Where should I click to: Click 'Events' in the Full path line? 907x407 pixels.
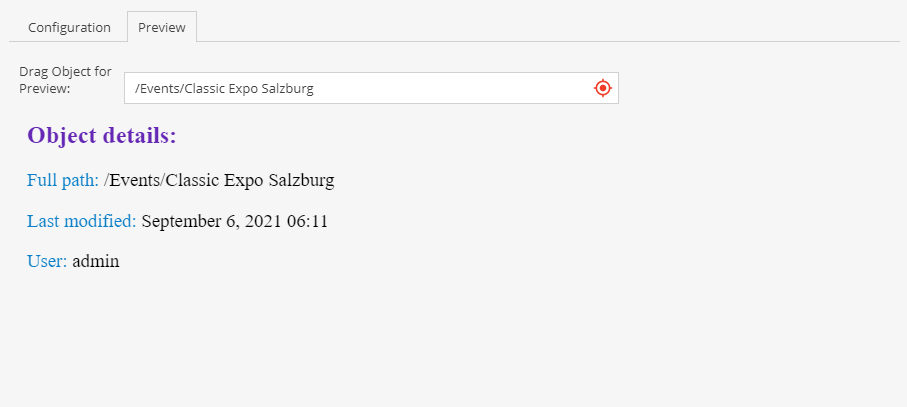pyautogui.click(x=134, y=181)
